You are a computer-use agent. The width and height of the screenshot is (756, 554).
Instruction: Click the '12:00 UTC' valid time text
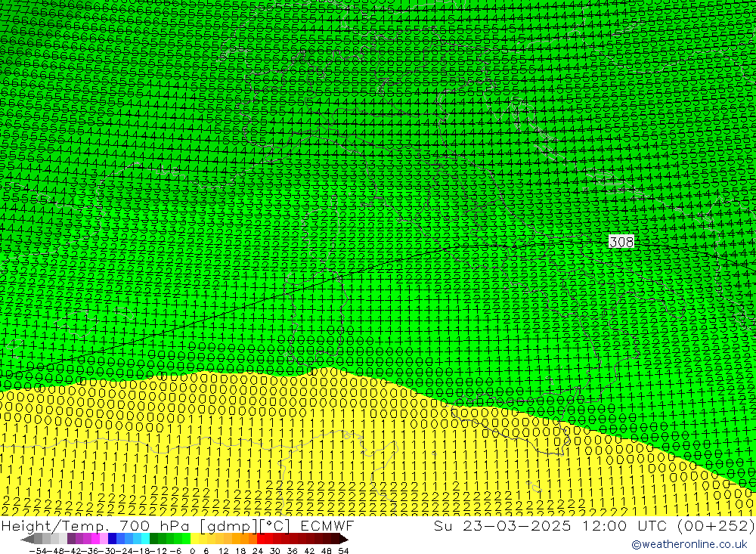[626, 525]
